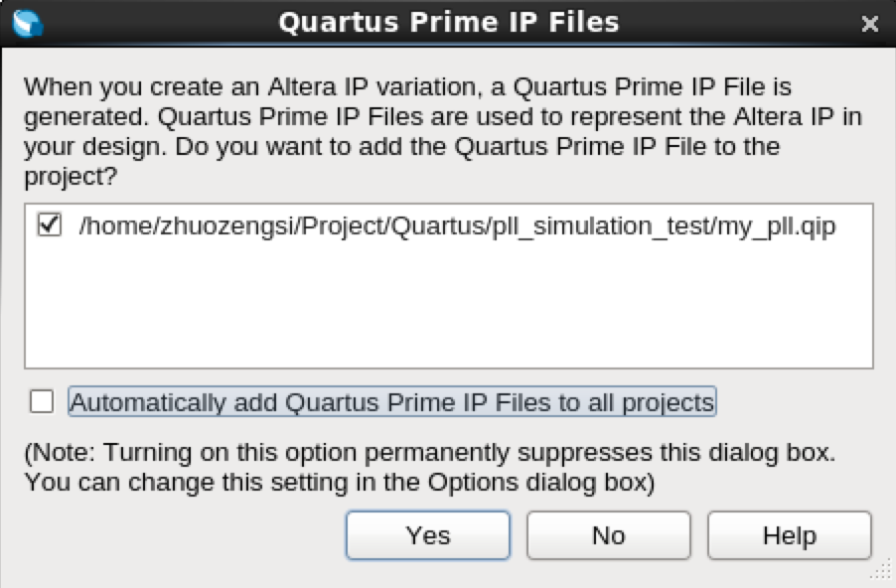Decline adding the file with No

609,535
